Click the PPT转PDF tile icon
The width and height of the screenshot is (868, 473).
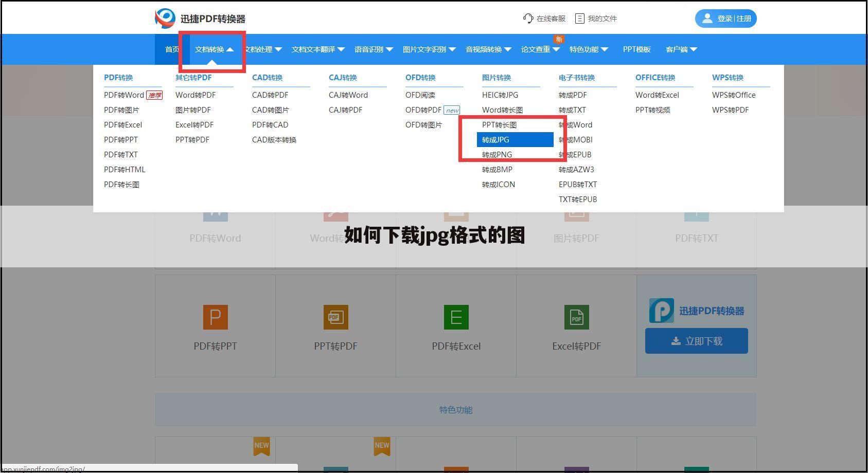point(336,317)
